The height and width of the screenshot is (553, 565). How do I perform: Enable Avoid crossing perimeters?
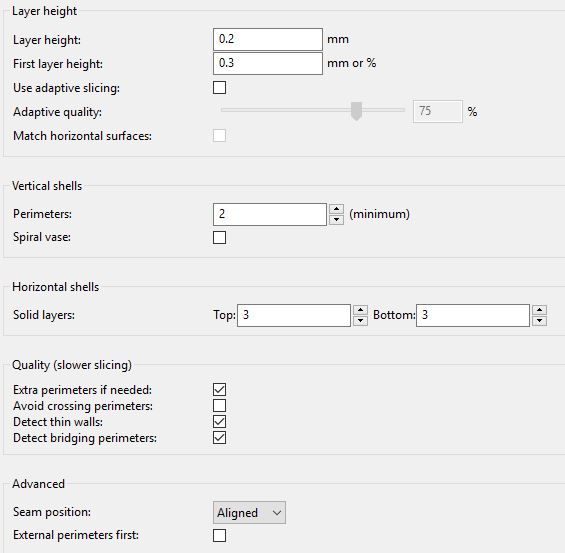[x=219, y=406]
